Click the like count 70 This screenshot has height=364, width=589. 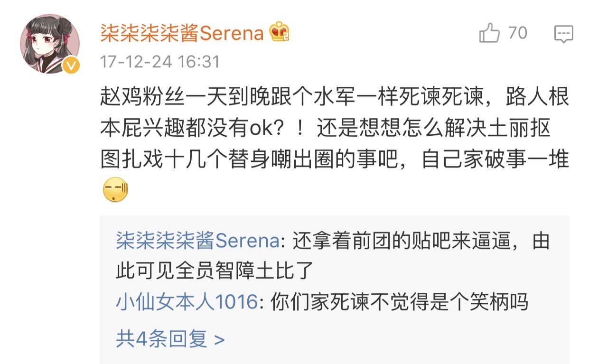(x=518, y=33)
